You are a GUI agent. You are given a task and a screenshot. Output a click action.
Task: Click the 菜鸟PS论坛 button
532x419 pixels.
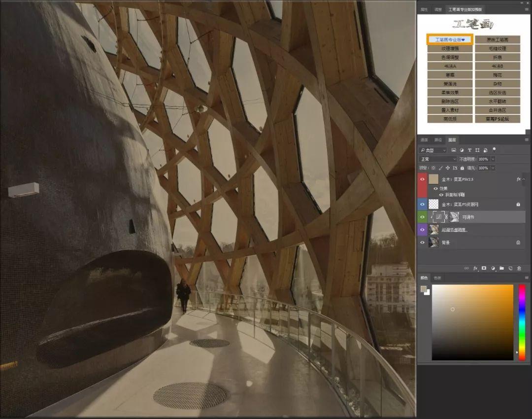pyautogui.click(x=498, y=119)
